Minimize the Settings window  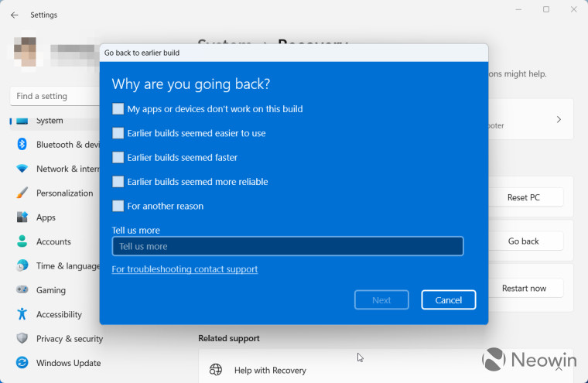coord(518,9)
